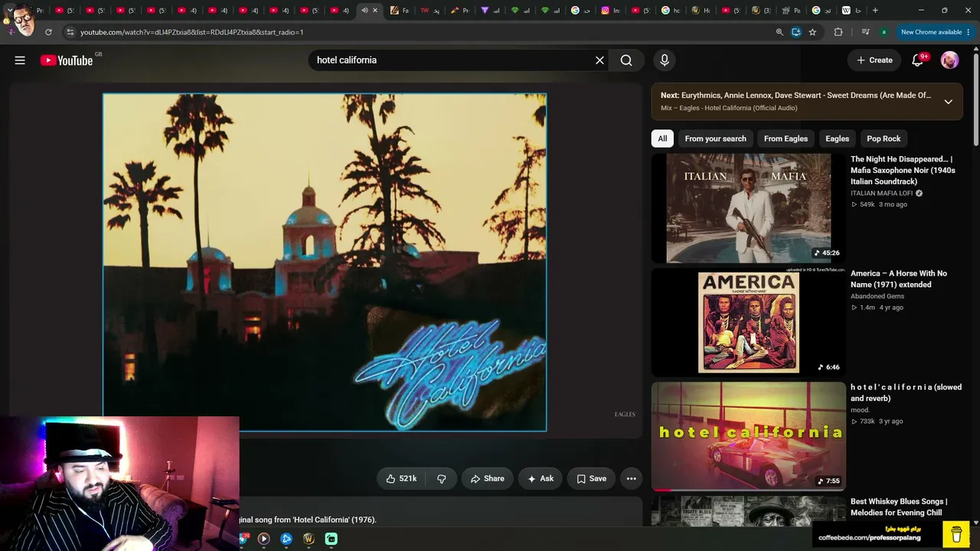Select the All filter chip
This screenshot has height=551, width=980.
(x=662, y=139)
